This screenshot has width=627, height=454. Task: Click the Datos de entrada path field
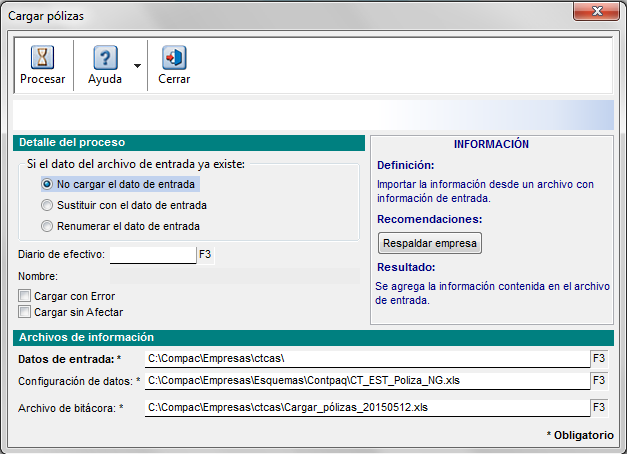tap(367, 359)
